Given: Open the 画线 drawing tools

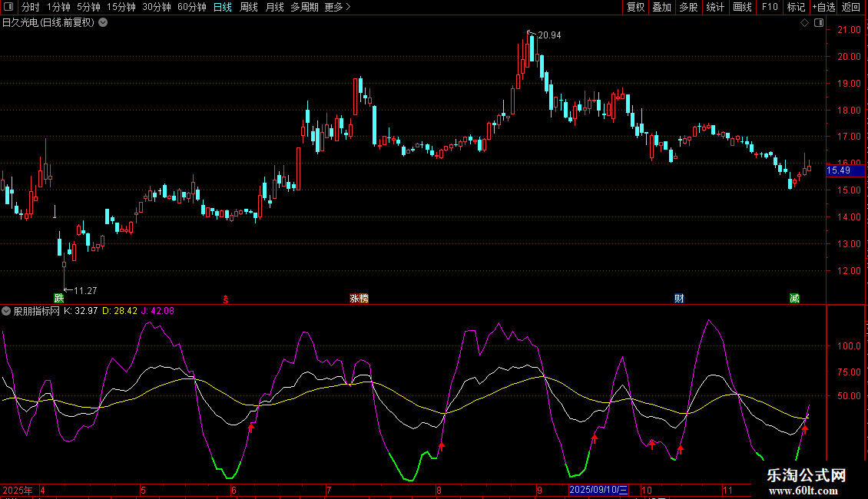Looking at the screenshot, I should point(742,8).
